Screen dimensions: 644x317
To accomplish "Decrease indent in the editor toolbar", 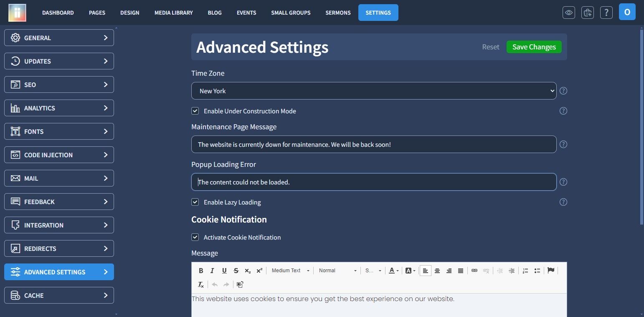I will click(x=500, y=271).
